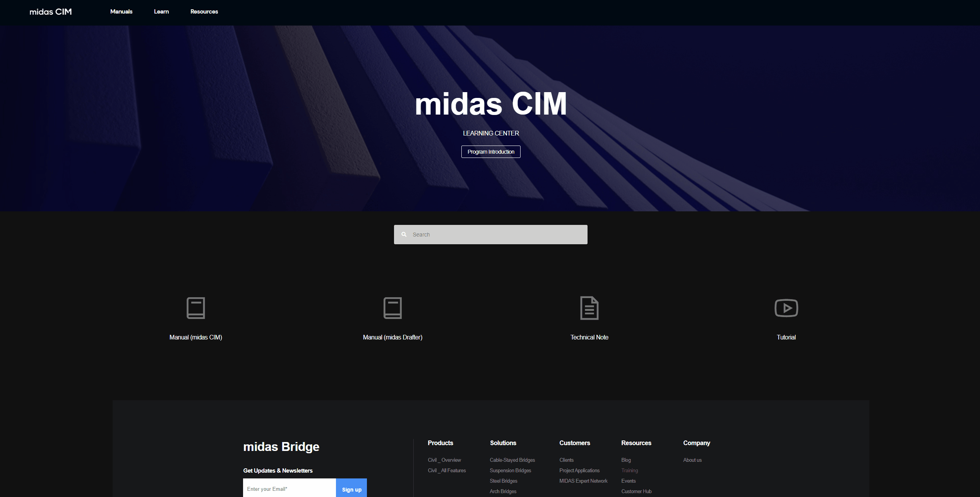Screen dimensions: 980x497
Task: Expand the Resources dropdown menu
Action: coord(204,11)
